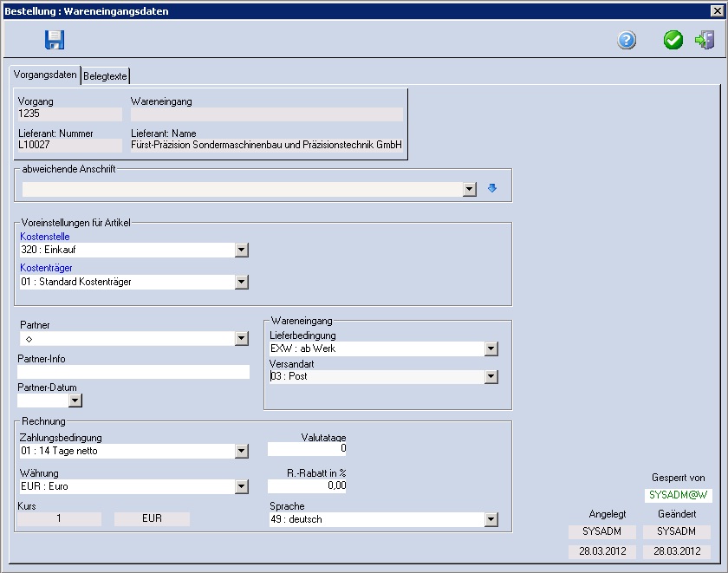
Task: Click into the Partner-Info text field
Action: click(133, 372)
